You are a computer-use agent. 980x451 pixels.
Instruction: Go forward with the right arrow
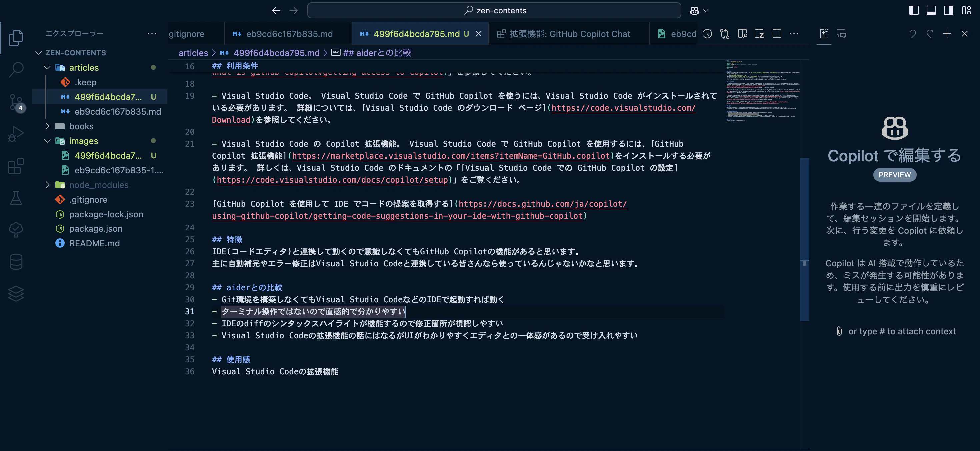click(x=293, y=11)
